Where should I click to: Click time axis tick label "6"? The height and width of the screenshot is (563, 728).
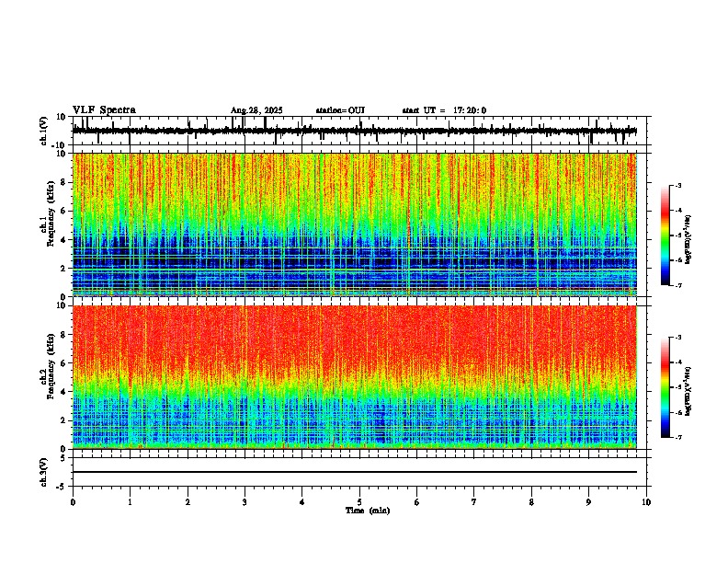pyautogui.click(x=417, y=502)
